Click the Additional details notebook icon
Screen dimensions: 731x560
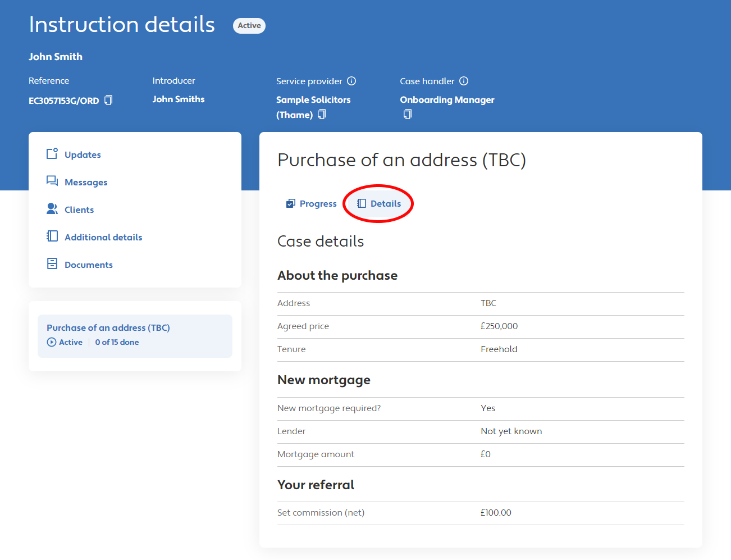52,236
